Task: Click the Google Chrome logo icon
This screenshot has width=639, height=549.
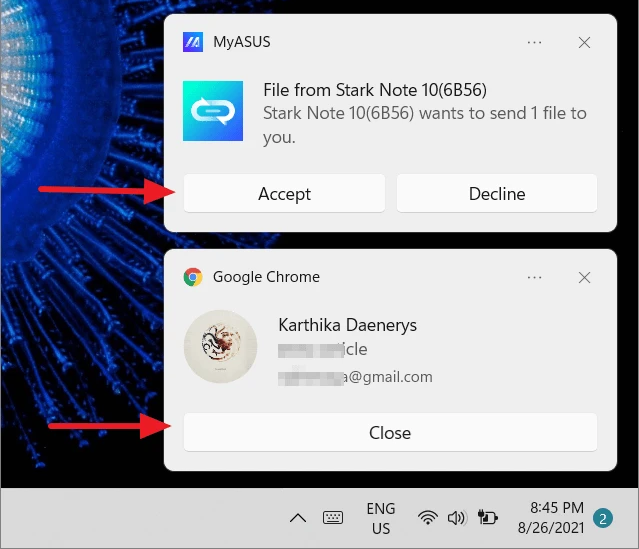Action: coord(193,277)
